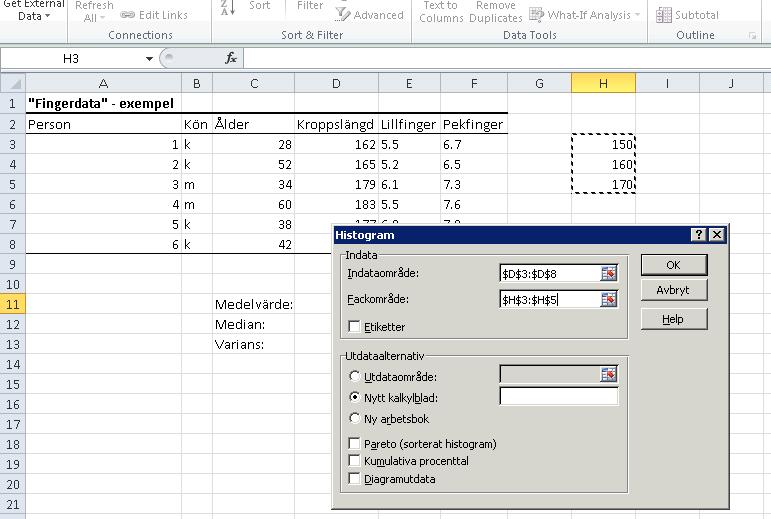Open the Refresh All dropdown

[x=94, y=12]
